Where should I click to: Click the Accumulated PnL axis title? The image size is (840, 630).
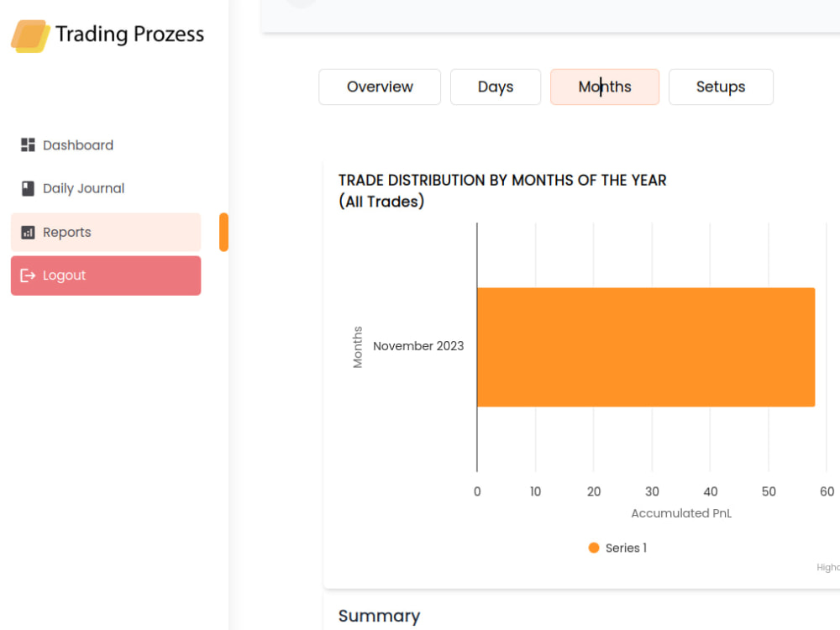(x=681, y=513)
